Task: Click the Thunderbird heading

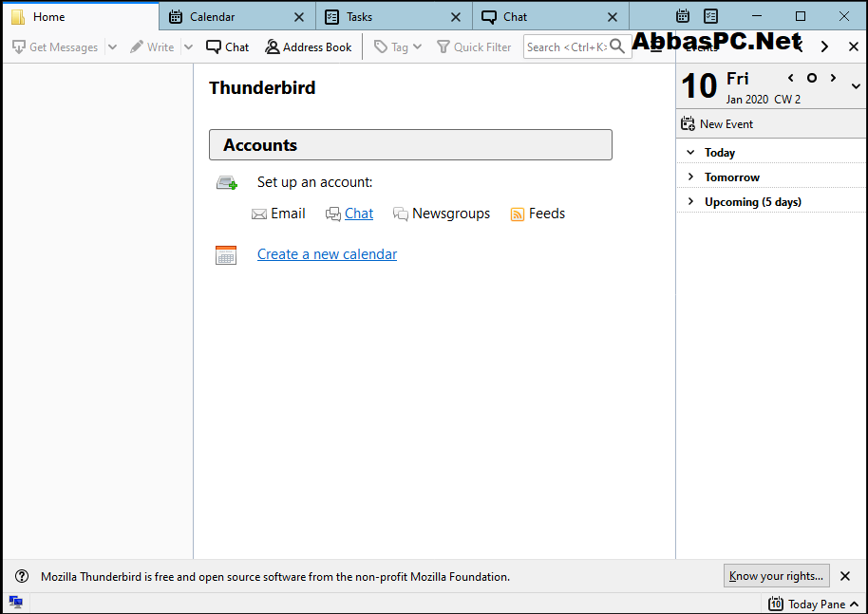Action: click(x=262, y=88)
